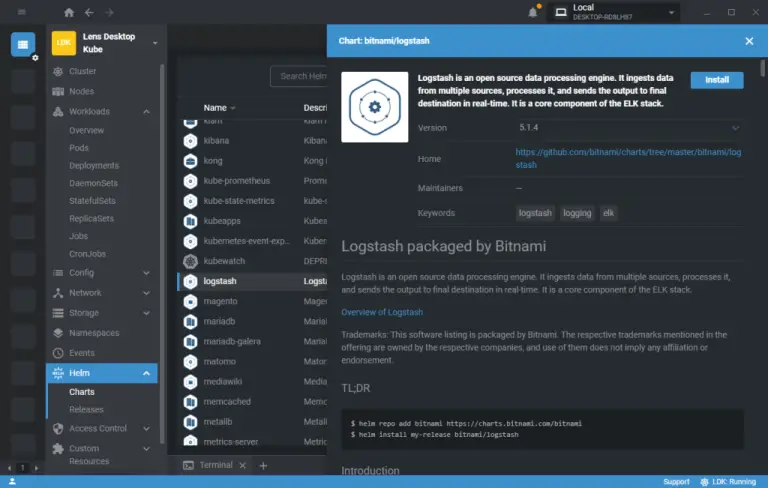Go to the Home icon in top bar

[69, 12]
